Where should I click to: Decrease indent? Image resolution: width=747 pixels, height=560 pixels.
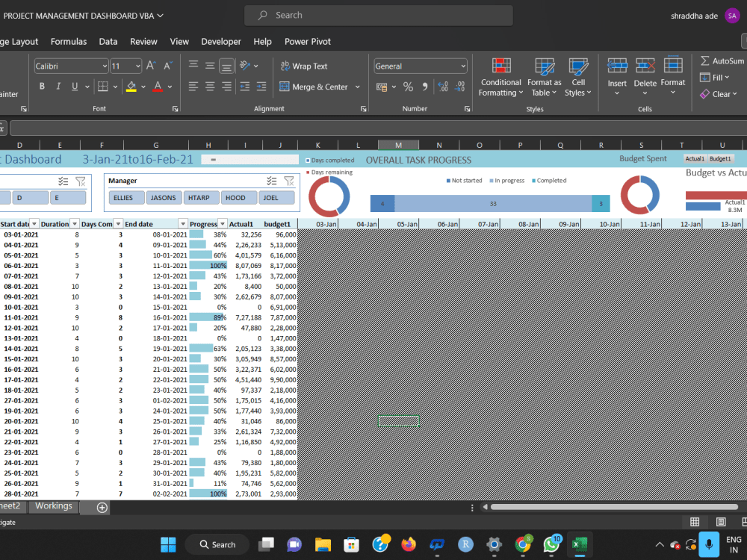(244, 86)
